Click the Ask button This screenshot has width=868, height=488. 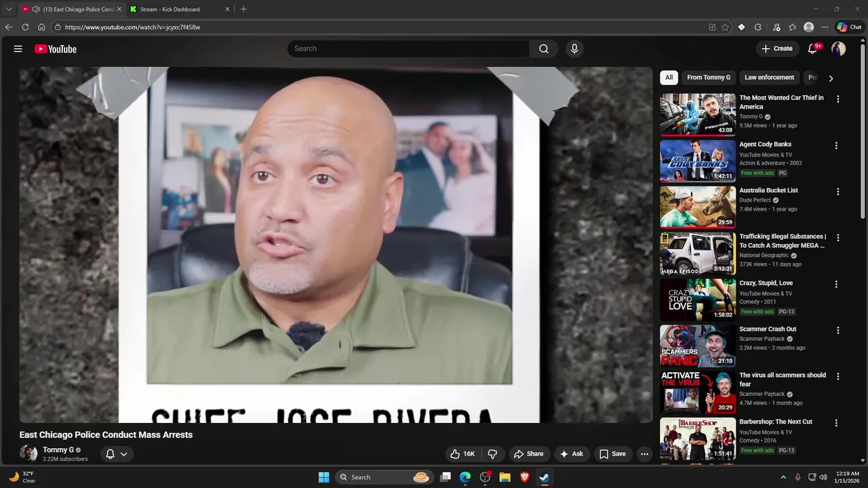coord(571,454)
